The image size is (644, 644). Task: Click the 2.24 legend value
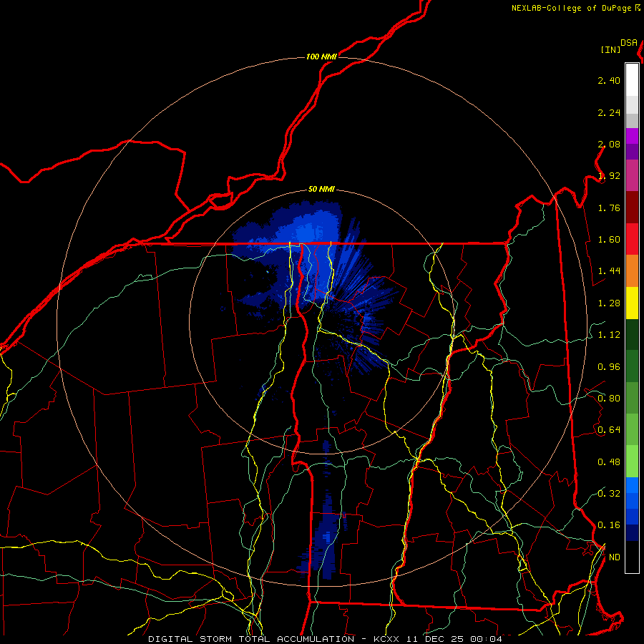click(x=609, y=112)
